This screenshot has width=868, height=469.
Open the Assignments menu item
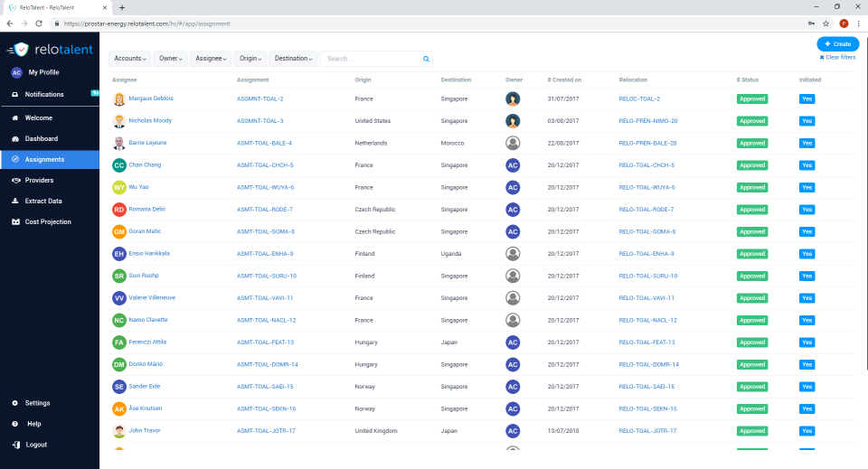tap(50, 160)
